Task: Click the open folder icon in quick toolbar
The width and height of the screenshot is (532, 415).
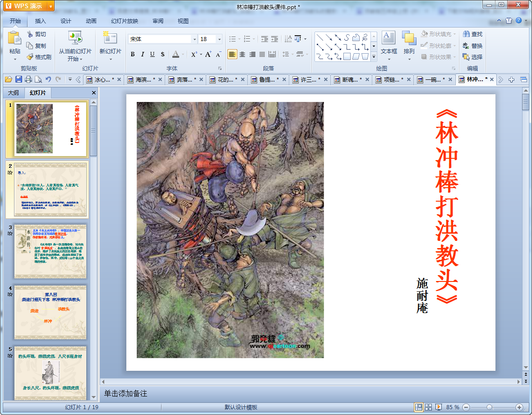Action: (x=9, y=79)
